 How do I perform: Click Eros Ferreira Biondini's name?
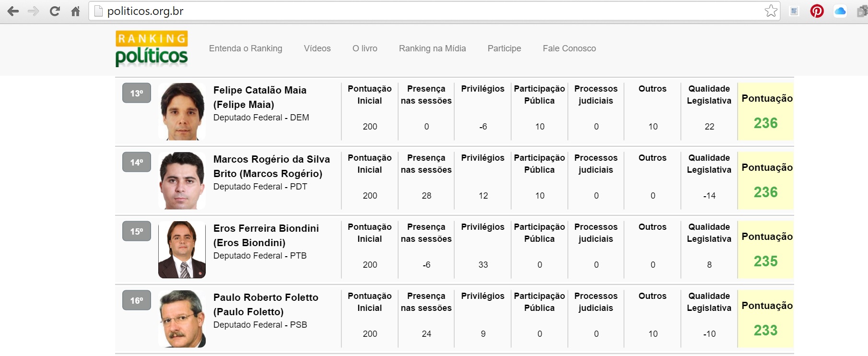pyautogui.click(x=266, y=235)
